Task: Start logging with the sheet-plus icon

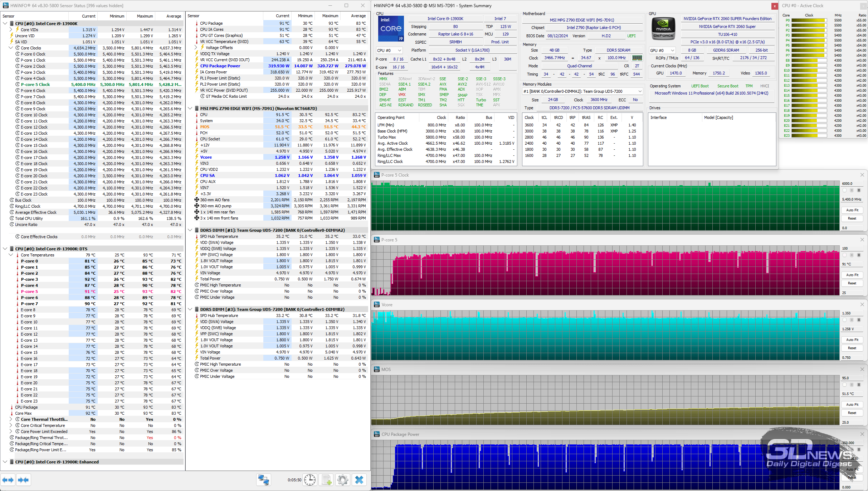Action: coord(326,480)
